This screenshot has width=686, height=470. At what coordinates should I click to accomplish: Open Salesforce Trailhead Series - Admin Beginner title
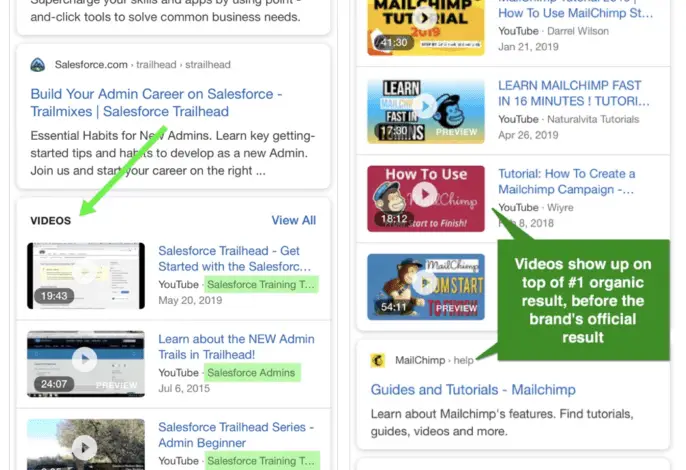[236, 435]
